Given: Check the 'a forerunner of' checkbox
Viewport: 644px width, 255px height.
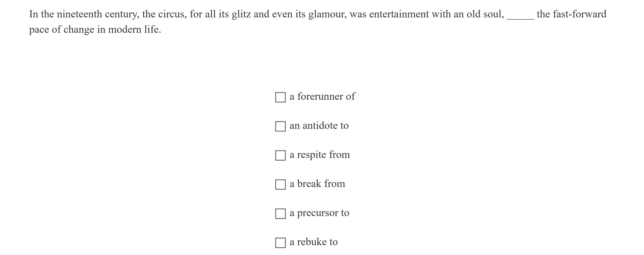Looking at the screenshot, I should coord(280,97).
